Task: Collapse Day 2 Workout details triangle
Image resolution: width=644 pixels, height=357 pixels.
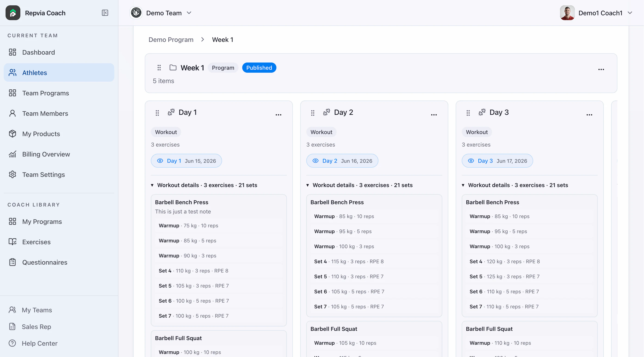Action: [308, 185]
